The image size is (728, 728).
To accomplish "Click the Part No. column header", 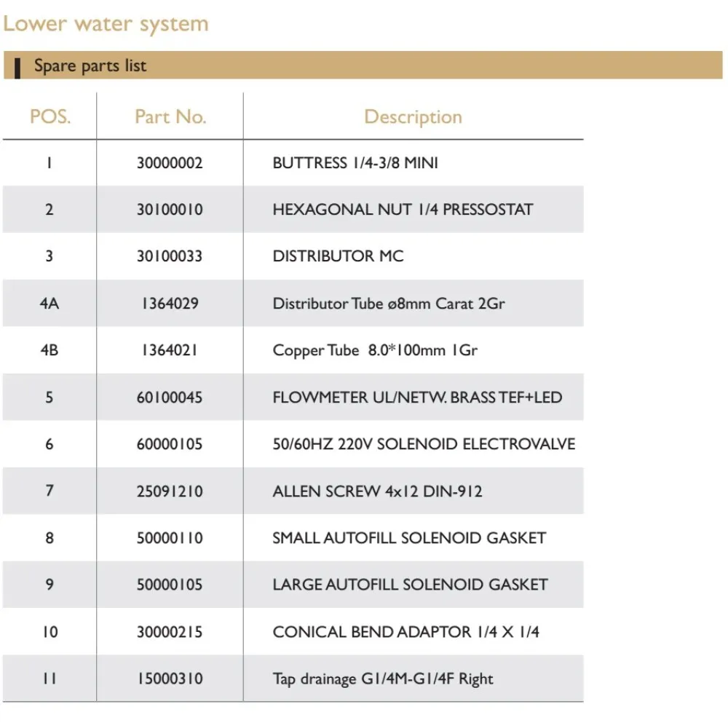I will [x=170, y=116].
